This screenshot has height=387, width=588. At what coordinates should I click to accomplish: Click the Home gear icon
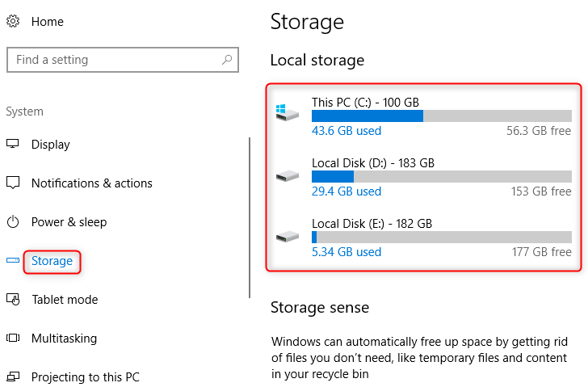pyautogui.click(x=12, y=22)
